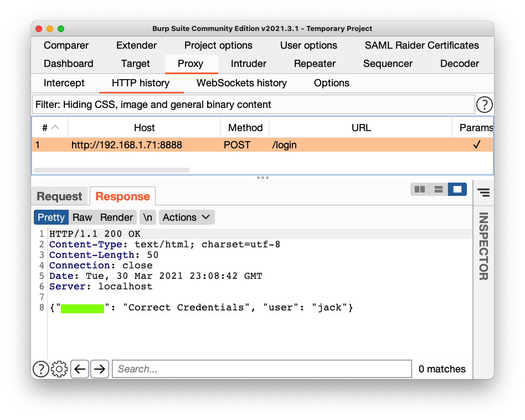Select the HTTP history sub-tab

(x=141, y=83)
